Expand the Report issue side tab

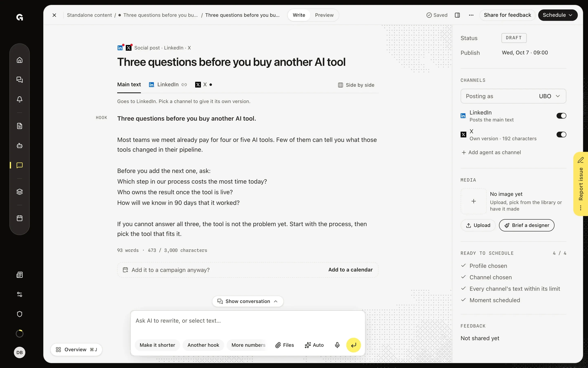tap(581, 184)
